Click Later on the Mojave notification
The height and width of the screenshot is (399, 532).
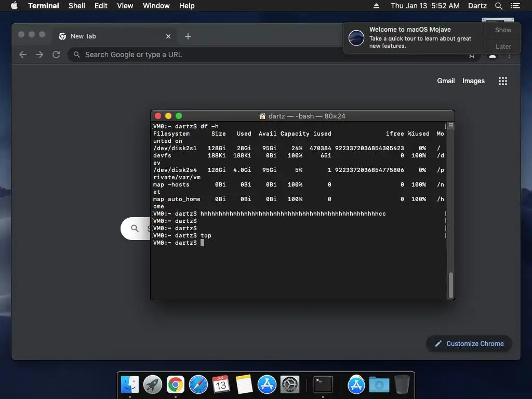click(x=503, y=46)
